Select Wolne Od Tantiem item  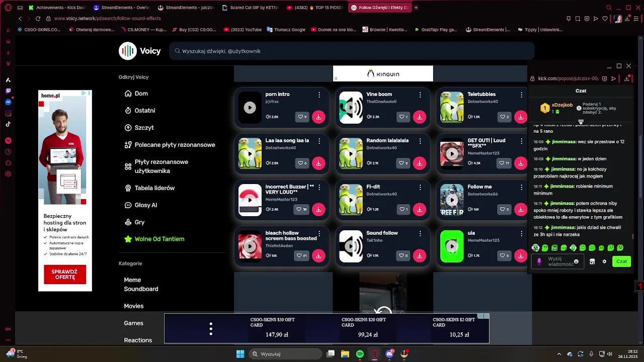(x=154, y=239)
